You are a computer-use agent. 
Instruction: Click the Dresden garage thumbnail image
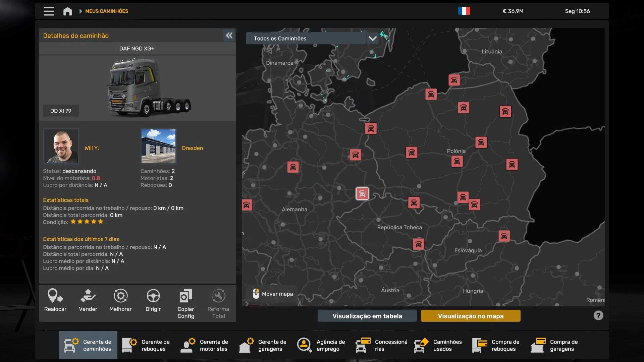click(x=158, y=146)
